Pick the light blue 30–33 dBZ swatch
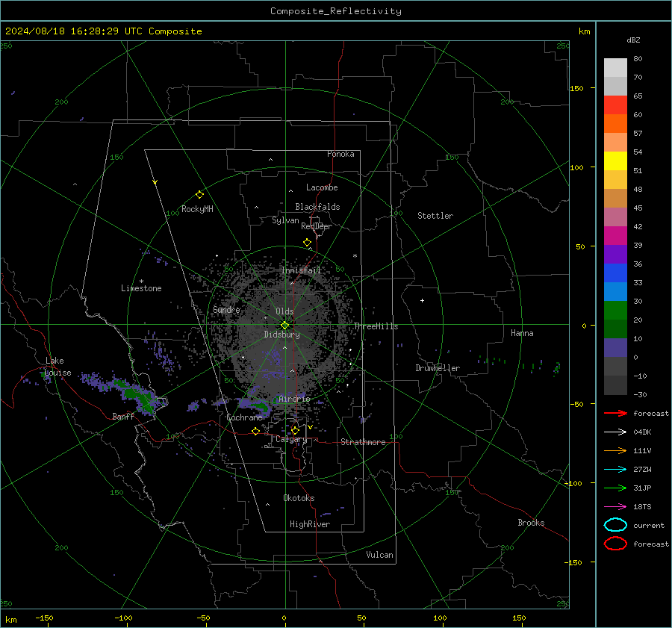The width and height of the screenshot is (672, 628). [x=615, y=291]
